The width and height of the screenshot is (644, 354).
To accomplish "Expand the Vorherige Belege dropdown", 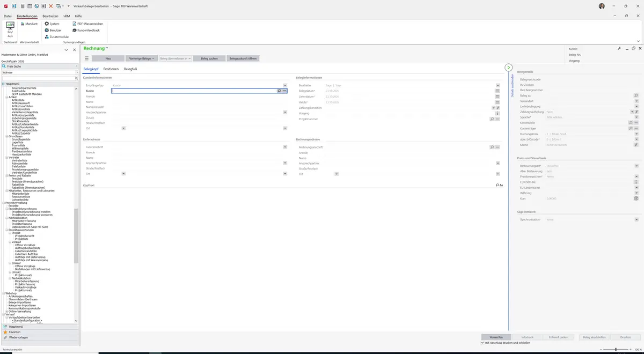I will tap(141, 58).
